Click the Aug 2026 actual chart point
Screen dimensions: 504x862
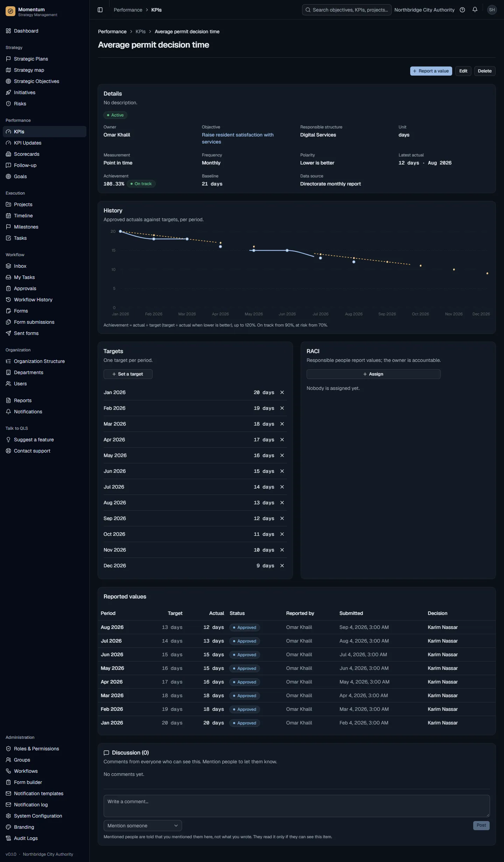pos(354,262)
